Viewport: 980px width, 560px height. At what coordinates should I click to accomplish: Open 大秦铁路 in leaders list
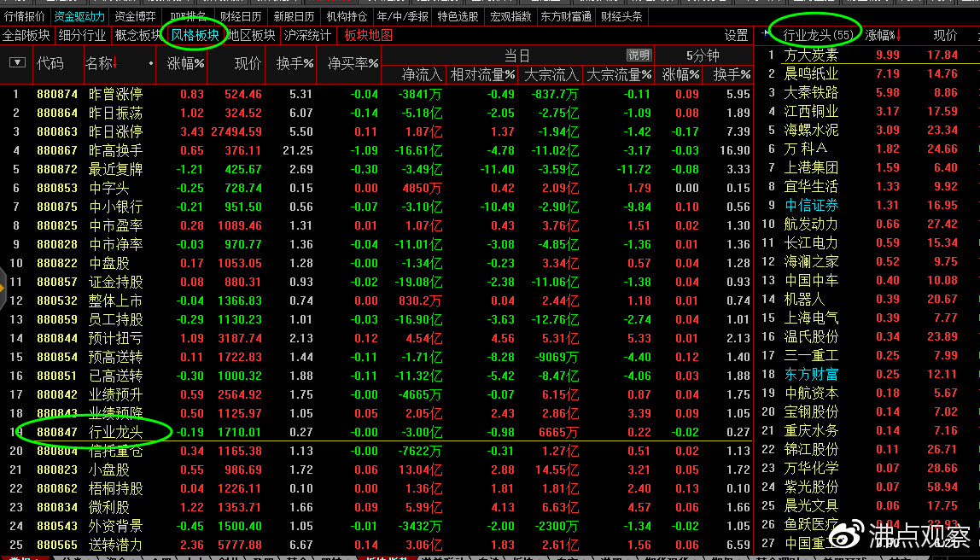(x=811, y=92)
